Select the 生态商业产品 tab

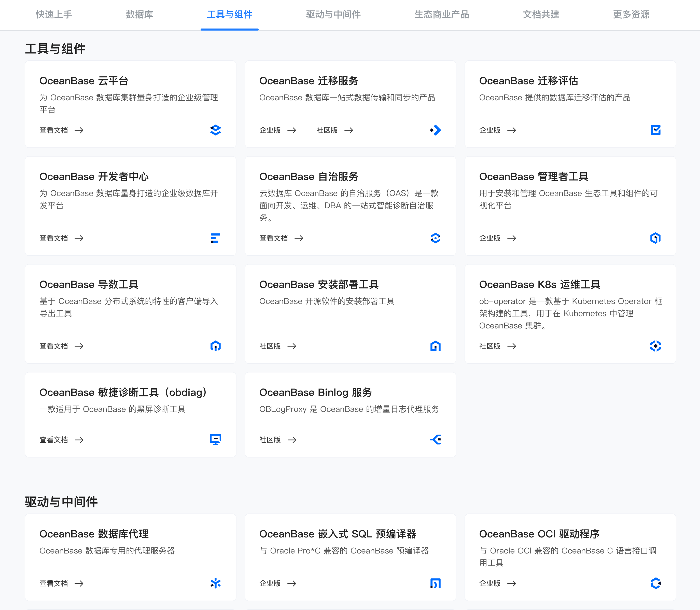pyautogui.click(x=441, y=14)
